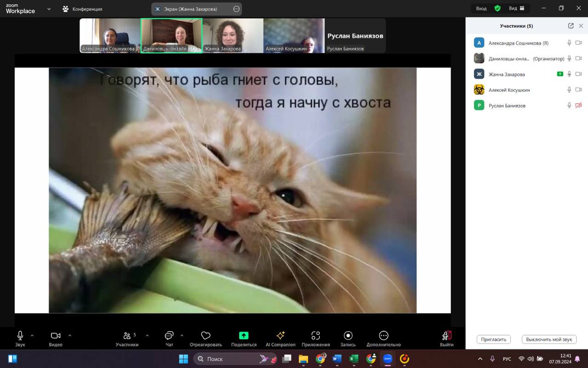Click camera icon in Даниловцы-онлайн organizer row
Viewport: 588px width, 368px height.
[x=578, y=58]
